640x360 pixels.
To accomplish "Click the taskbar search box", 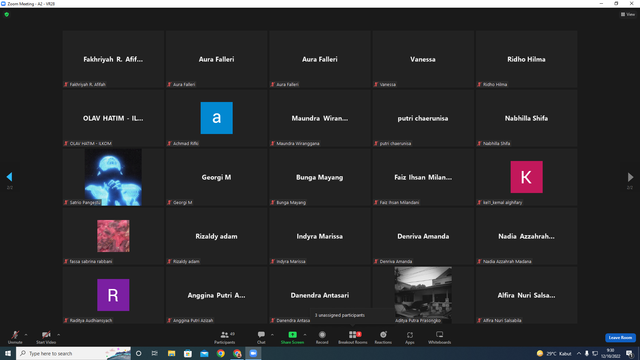I will coord(73,353).
